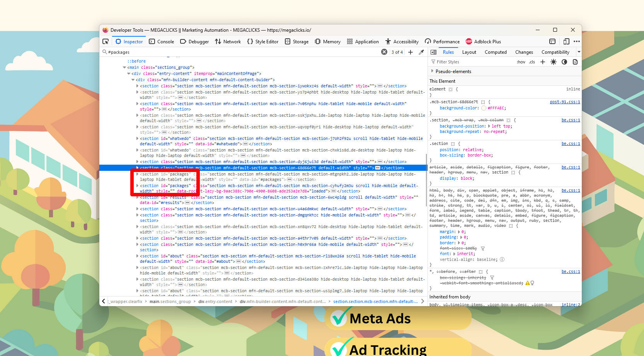Add a new CSS rule with plus icon

click(x=543, y=62)
